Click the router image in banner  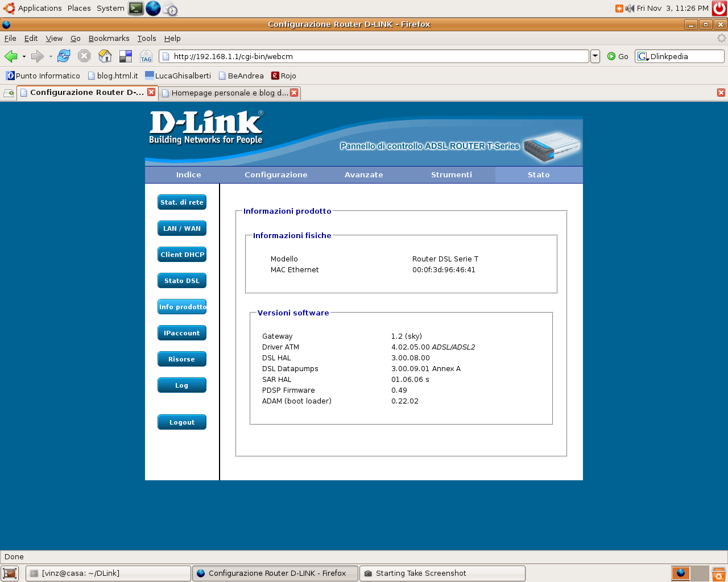coord(551,146)
